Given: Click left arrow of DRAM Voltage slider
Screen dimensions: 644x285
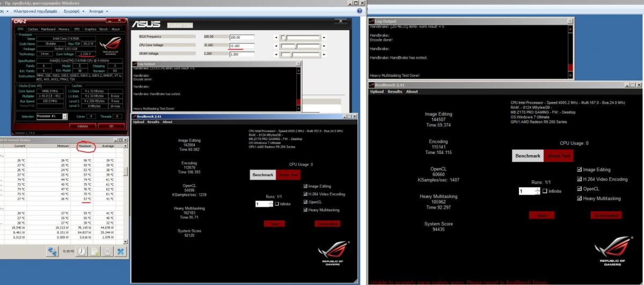Looking at the screenshot, I should pos(276,55).
